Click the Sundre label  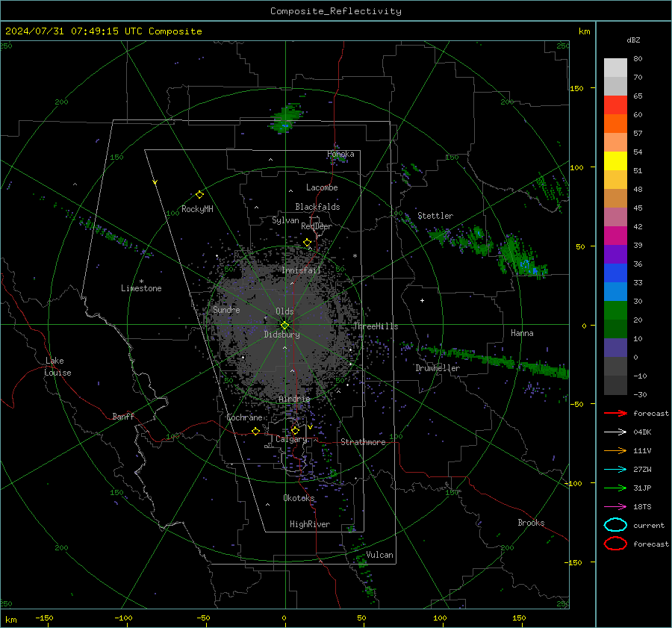pos(226,309)
